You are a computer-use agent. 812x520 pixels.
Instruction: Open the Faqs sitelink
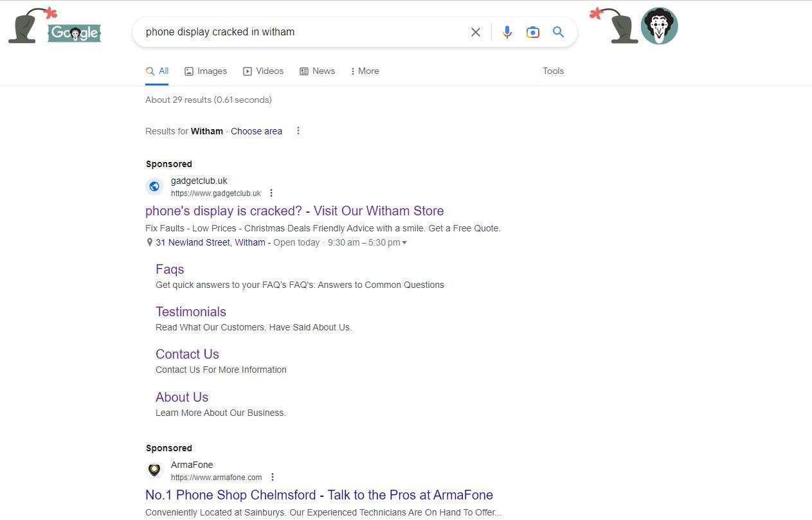170,269
